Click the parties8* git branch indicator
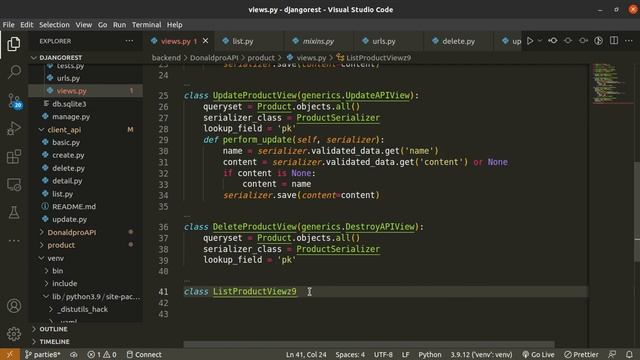 [42, 354]
